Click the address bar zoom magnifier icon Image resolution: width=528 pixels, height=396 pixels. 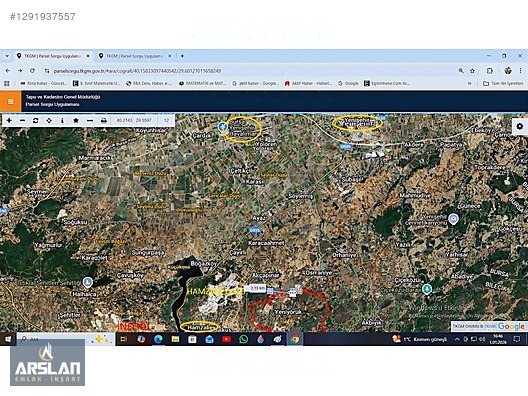point(461,71)
